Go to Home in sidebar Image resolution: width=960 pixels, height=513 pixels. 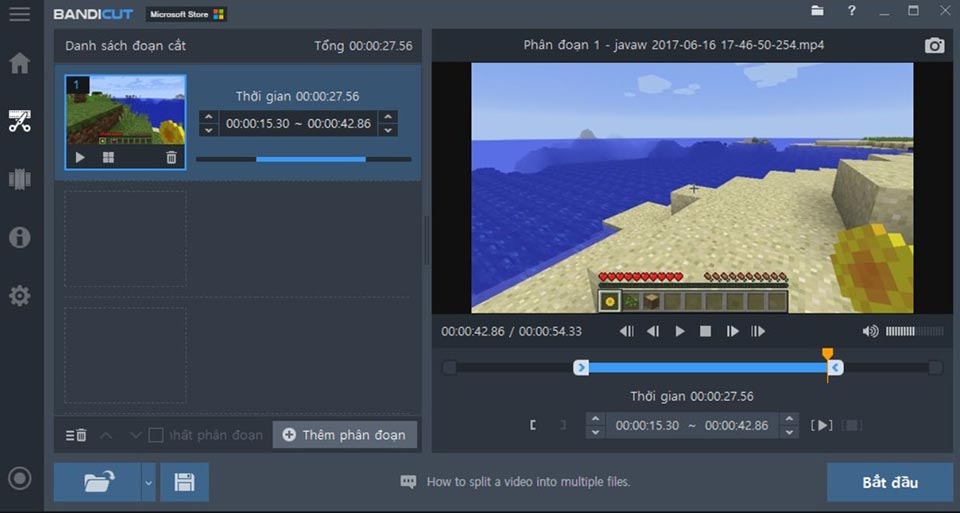20,62
